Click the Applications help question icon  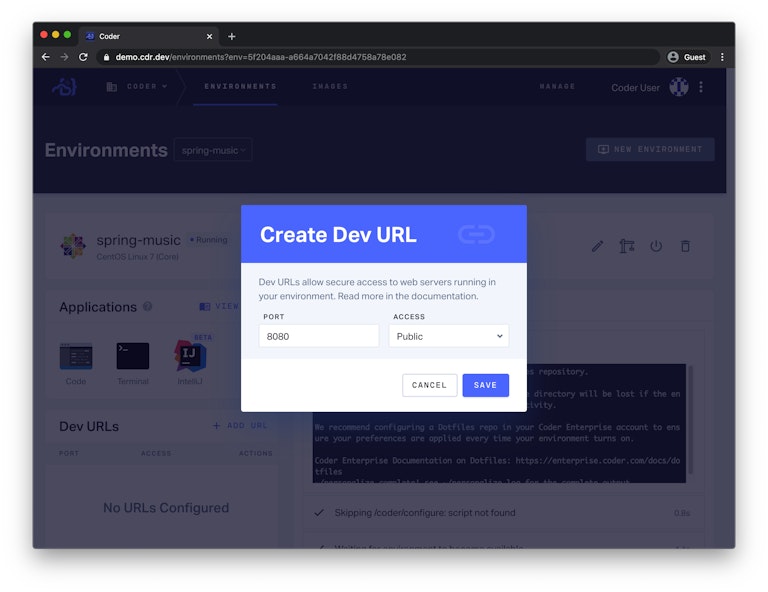(x=147, y=307)
